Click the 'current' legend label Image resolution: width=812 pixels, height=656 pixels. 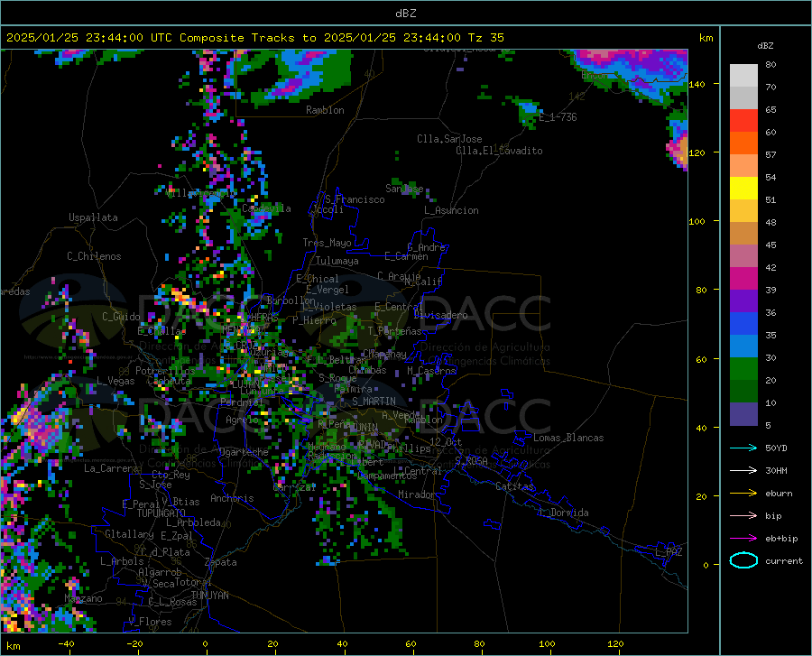tap(783, 560)
